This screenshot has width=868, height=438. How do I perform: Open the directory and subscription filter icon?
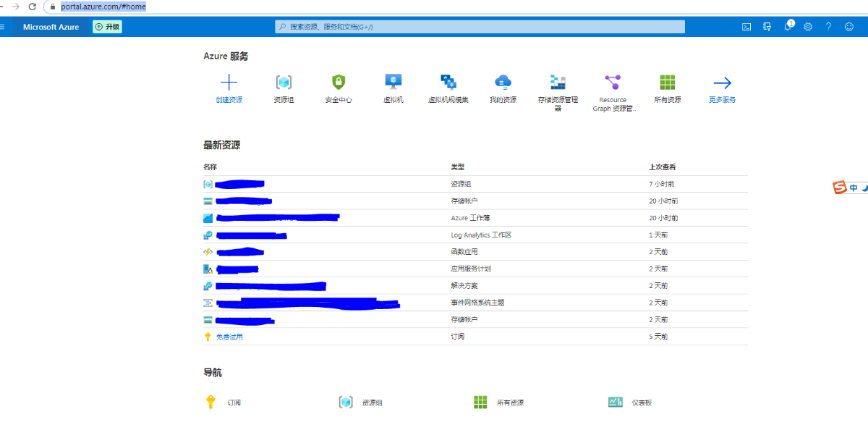767,27
